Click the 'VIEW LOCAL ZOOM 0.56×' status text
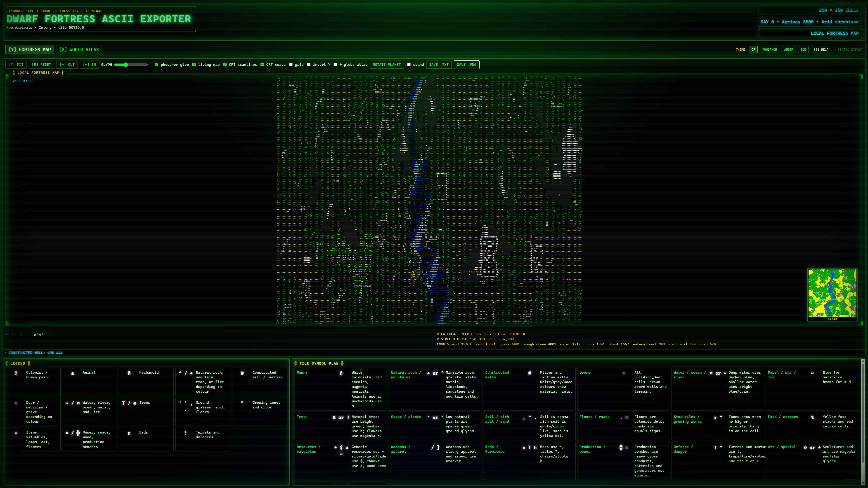Viewport: 868px width, 488px height. point(459,334)
